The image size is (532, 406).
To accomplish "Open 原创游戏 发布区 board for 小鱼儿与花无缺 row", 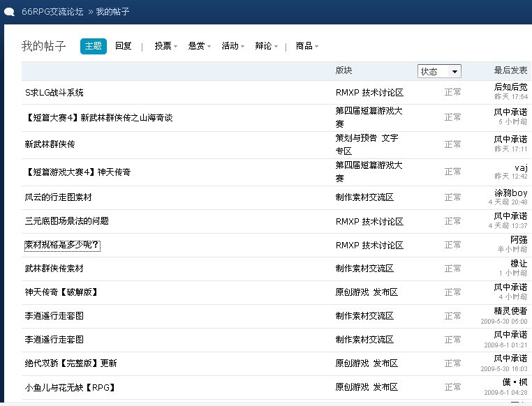I will tap(367, 387).
